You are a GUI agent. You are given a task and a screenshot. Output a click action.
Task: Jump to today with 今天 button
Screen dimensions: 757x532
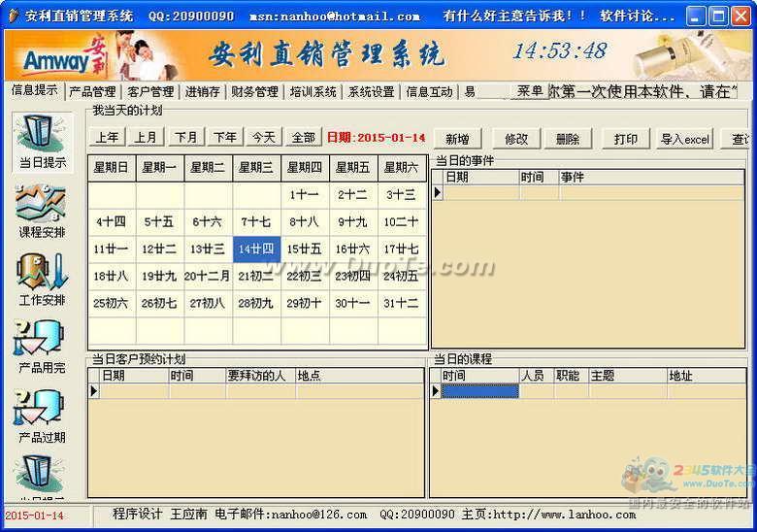(x=264, y=138)
